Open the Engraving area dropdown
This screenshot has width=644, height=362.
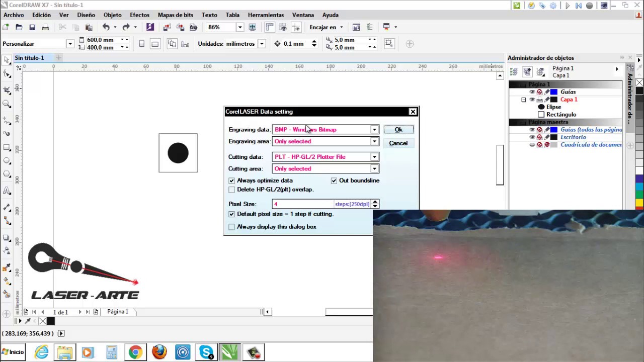point(374,141)
